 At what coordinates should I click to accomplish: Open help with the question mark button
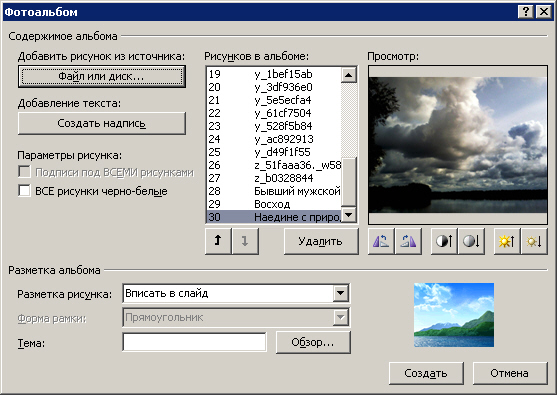(526, 12)
